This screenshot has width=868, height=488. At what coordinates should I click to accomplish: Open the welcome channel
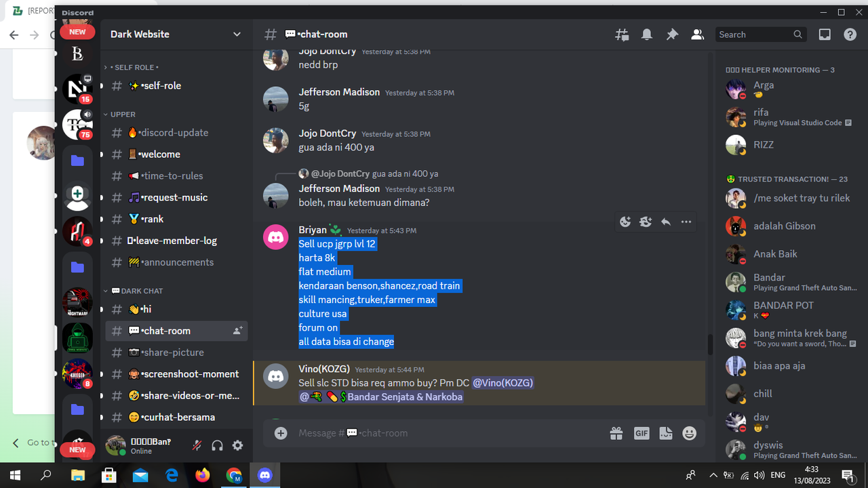click(x=176, y=155)
